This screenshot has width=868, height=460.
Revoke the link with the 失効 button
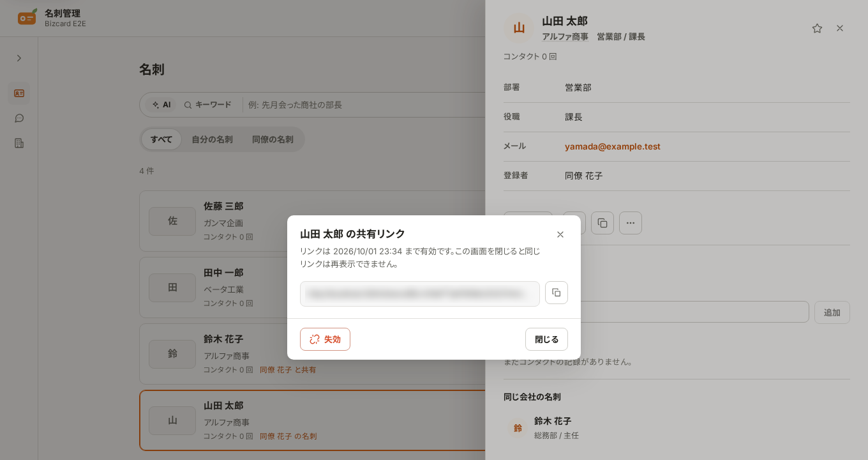(325, 339)
